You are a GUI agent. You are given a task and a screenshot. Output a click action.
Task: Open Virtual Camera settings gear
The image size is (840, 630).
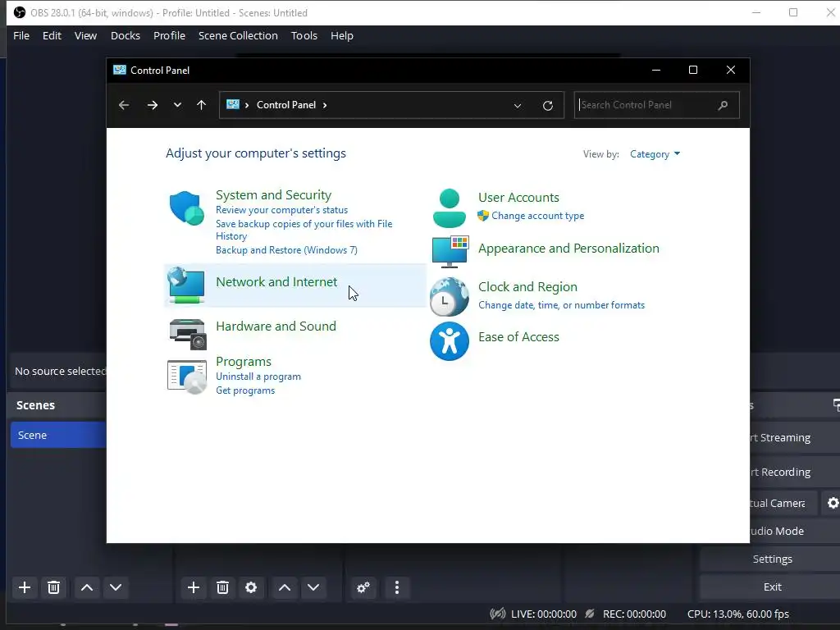coord(833,503)
